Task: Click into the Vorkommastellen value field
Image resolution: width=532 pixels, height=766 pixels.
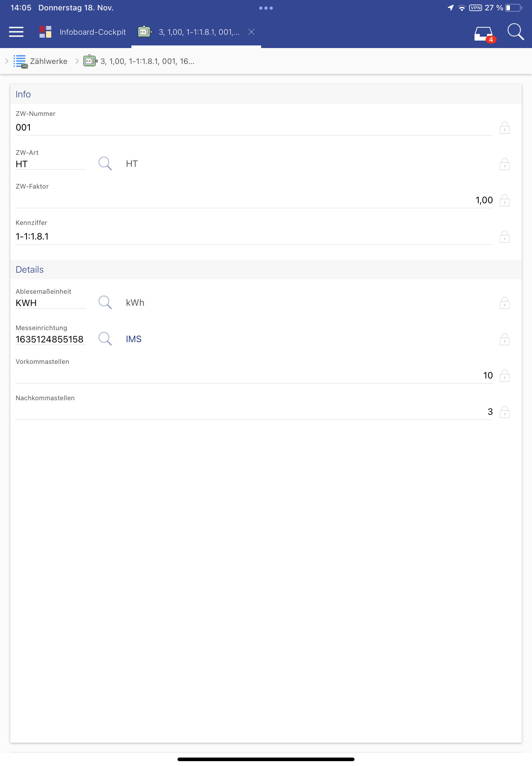Action: (253, 376)
